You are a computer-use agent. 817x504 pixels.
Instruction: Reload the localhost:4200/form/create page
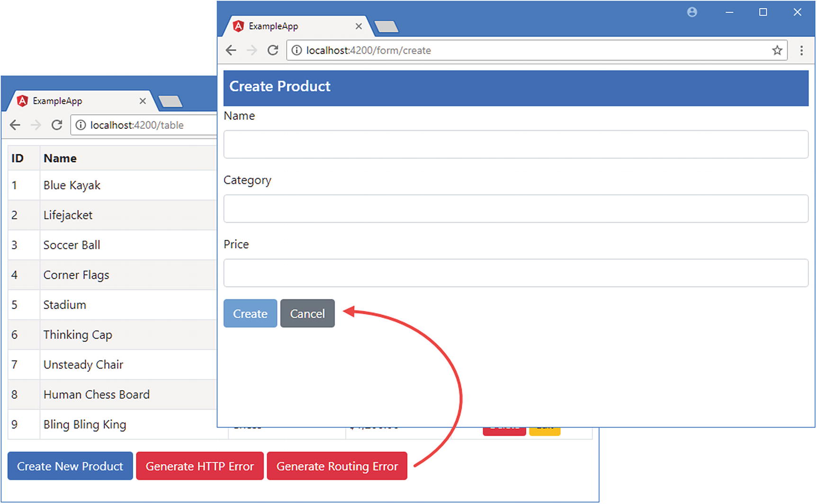tap(273, 50)
